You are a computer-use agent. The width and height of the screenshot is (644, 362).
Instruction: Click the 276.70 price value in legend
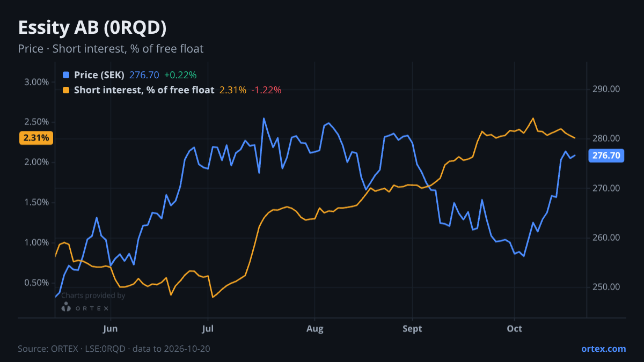(x=144, y=75)
